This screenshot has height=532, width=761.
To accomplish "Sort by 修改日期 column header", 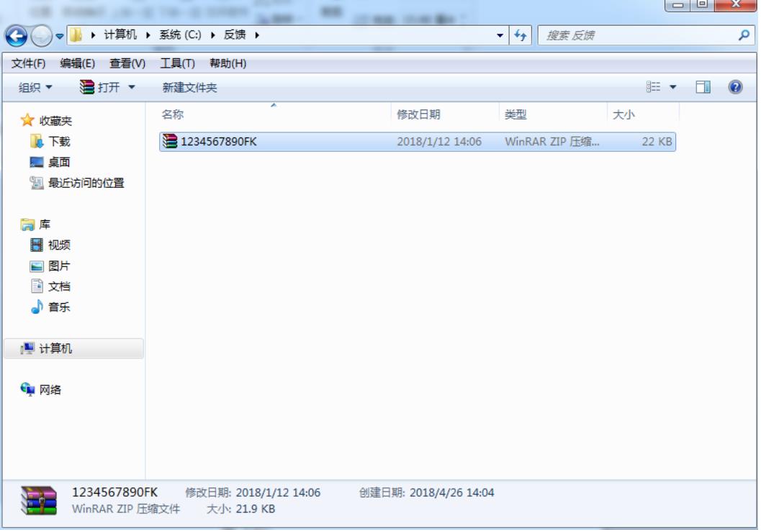I will 418,114.
